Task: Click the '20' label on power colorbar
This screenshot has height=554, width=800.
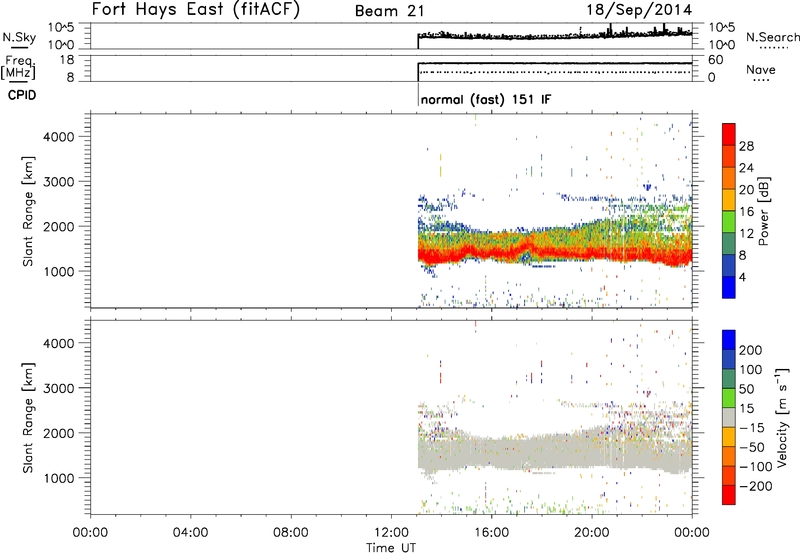Action: 746,190
